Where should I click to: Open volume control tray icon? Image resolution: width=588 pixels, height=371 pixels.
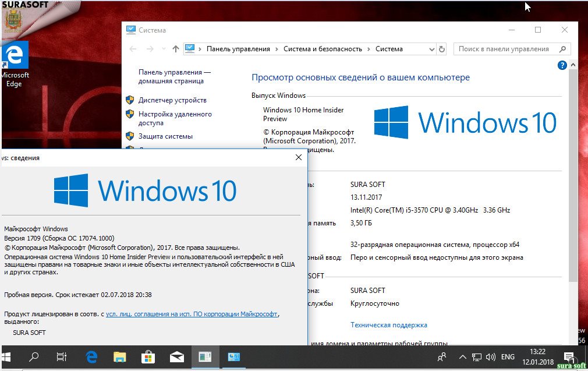click(491, 357)
